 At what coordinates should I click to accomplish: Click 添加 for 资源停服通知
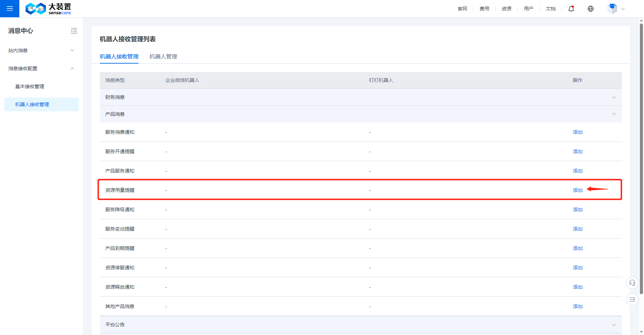tap(578, 268)
